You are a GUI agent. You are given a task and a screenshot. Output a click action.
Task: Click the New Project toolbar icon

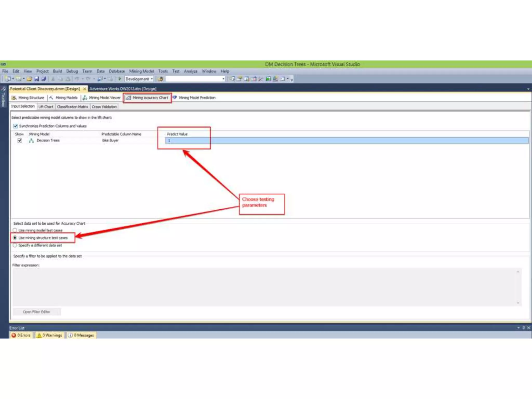click(8, 79)
